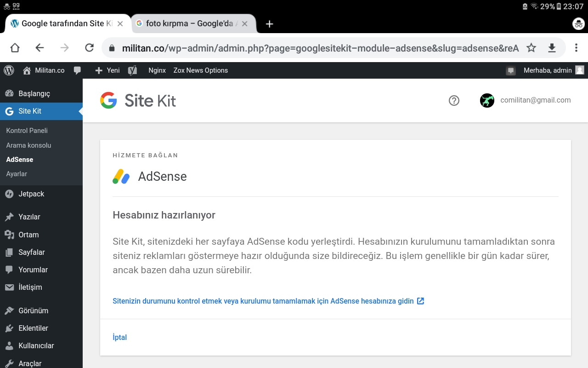588x368 pixels.
Task: Follow the AdSense hesabınıza gidin link
Action: 268,301
